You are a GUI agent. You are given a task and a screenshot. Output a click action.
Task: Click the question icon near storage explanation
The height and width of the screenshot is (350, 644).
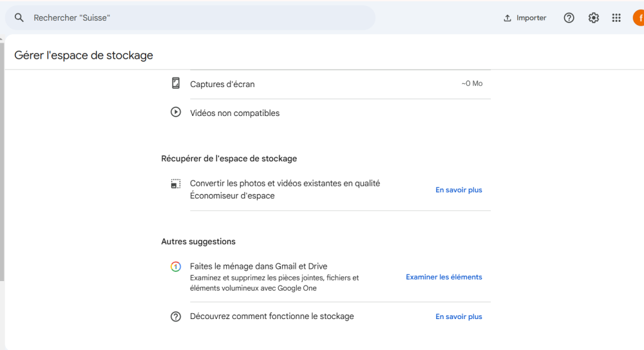coord(176,316)
